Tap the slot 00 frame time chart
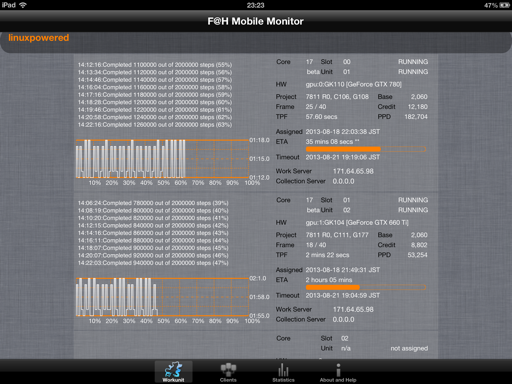This screenshot has width=512, height=384. (162, 159)
